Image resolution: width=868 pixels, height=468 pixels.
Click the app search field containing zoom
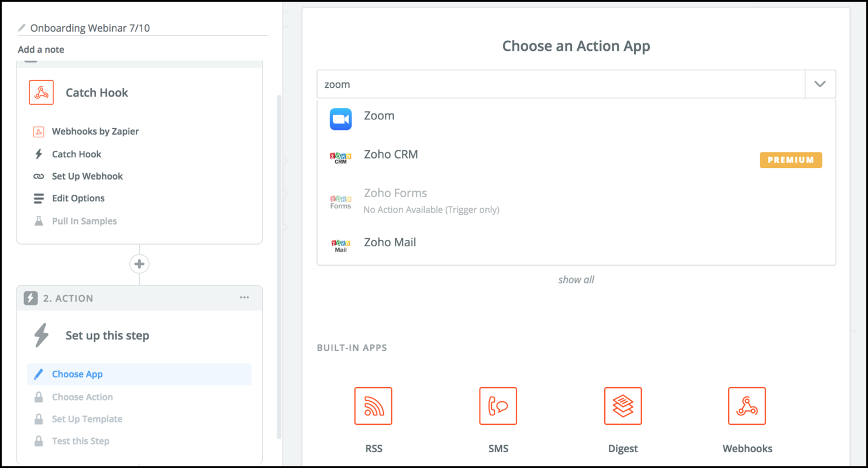561,84
